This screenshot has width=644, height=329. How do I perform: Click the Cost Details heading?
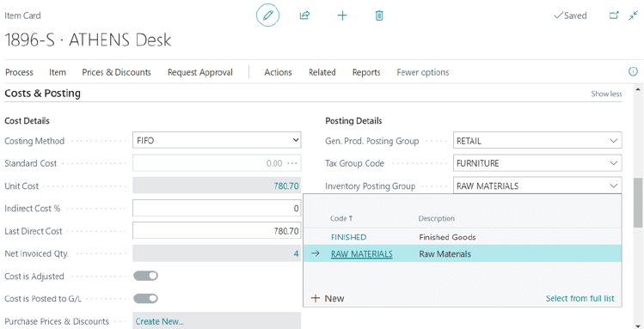[28, 121]
